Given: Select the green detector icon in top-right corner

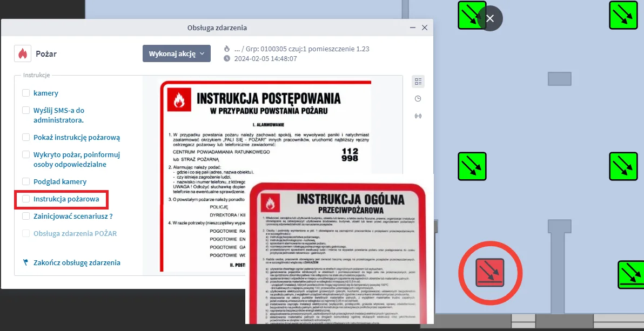Looking at the screenshot, I should tap(623, 16).
